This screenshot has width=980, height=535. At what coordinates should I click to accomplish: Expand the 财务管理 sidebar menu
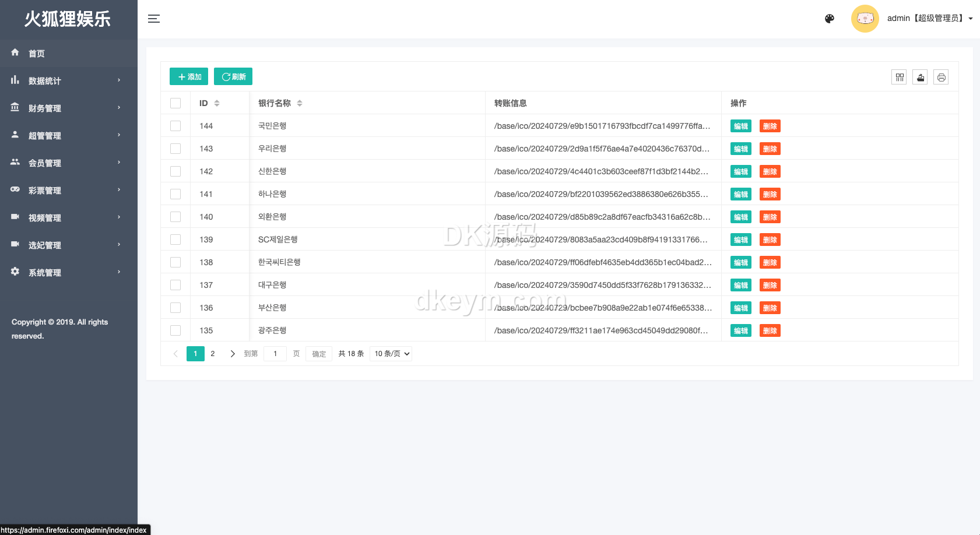[68, 108]
